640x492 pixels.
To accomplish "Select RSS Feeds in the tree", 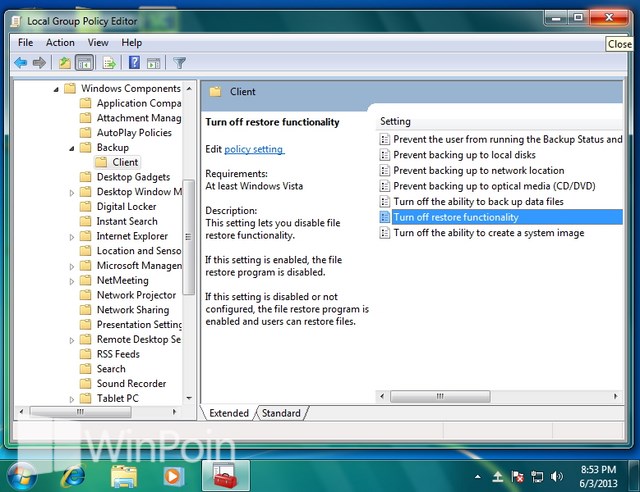I will click(x=118, y=354).
